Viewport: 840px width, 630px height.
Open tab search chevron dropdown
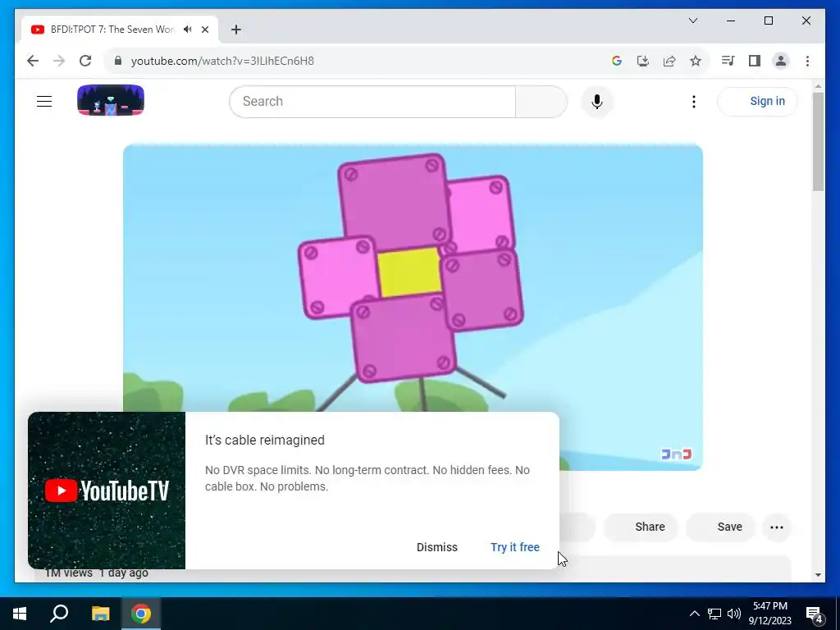point(692,21)
